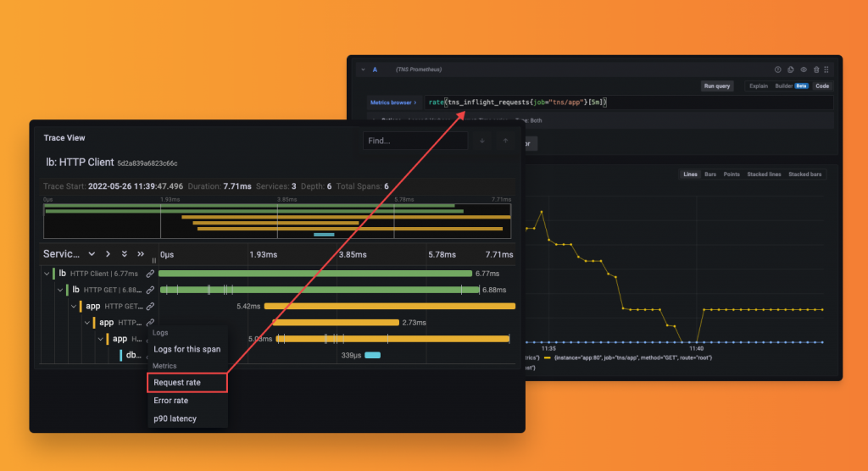Go to previous search result with up arrow
Image resolution: width=868 pixels, height=471 pixels.
click(x=505, y=141)
